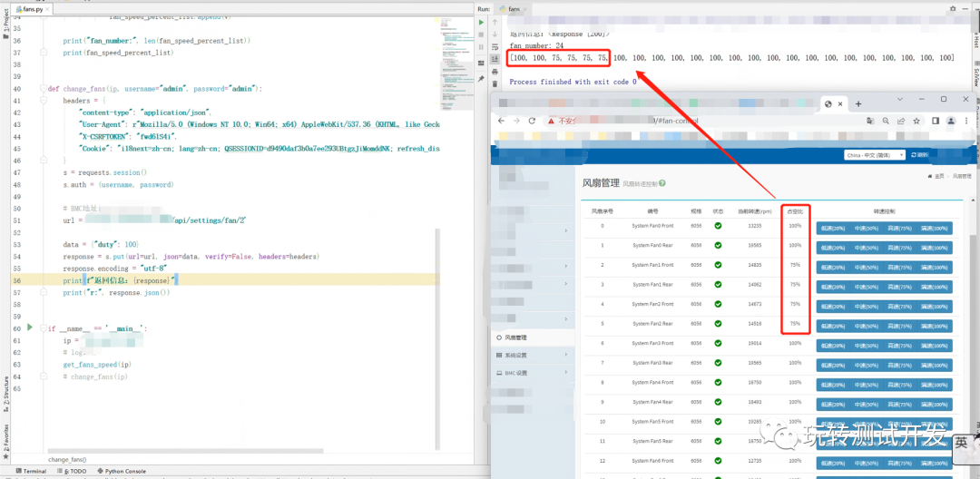The width and height of the screenshot is (980, 479).
Task: Open the China - 中文 language dropdown
Action: (x=875, y=155)
